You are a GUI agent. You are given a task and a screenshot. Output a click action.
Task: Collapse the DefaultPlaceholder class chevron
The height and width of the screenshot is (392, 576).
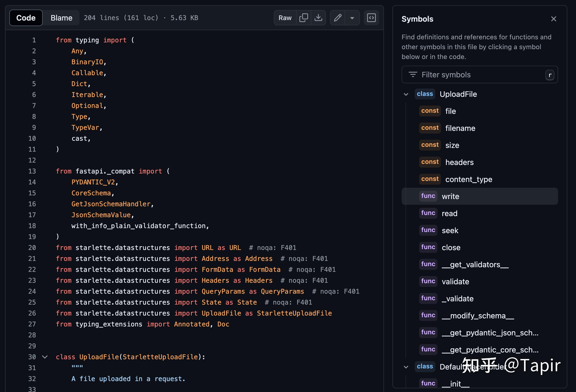coord(406,367)
